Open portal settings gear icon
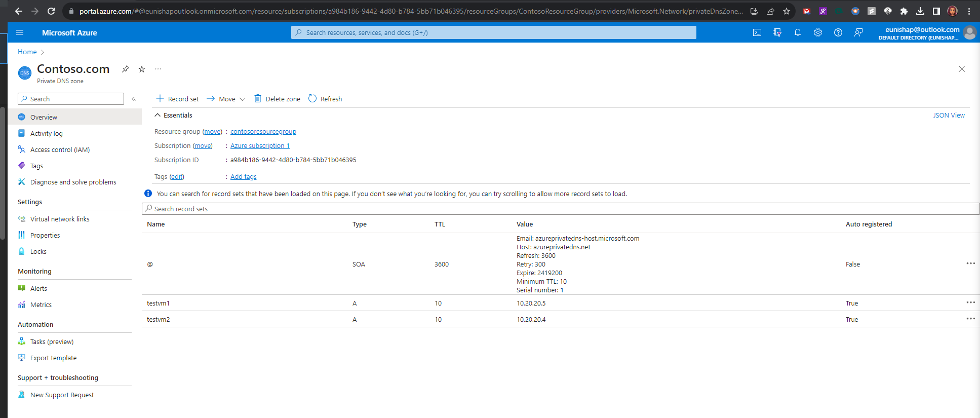 pos(818,32)
